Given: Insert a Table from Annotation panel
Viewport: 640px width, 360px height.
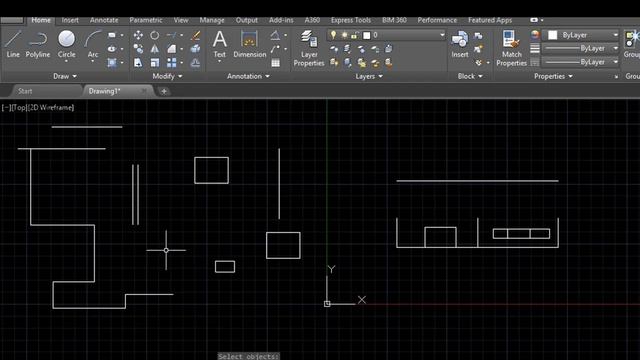Looking at the screenshot, I should (276, 63).
